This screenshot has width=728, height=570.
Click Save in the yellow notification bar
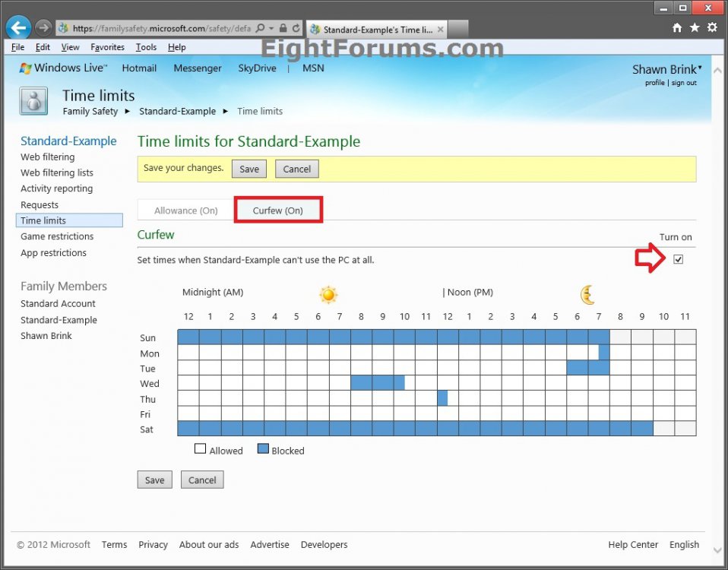click(248, 169)
